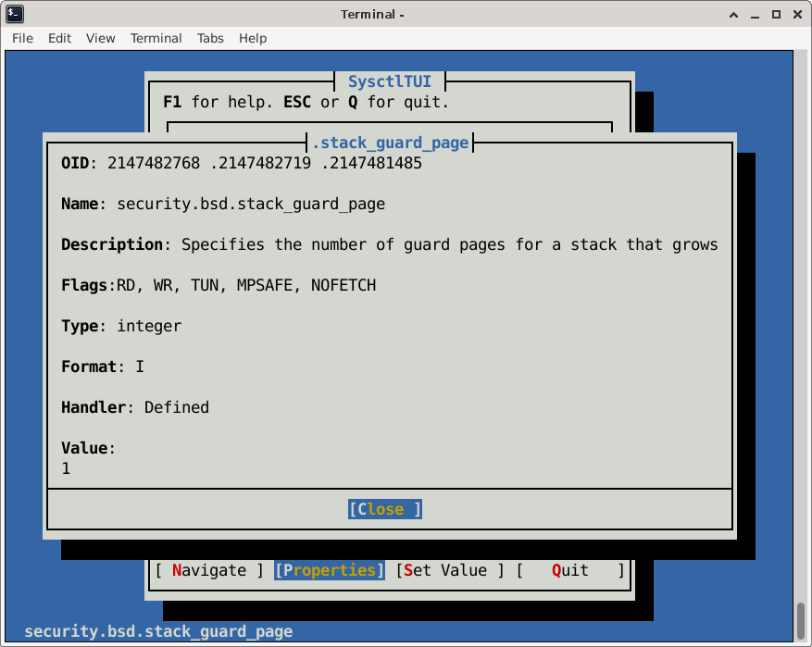
Task: Click the value 1 under Value
Action: click(66, 468)
